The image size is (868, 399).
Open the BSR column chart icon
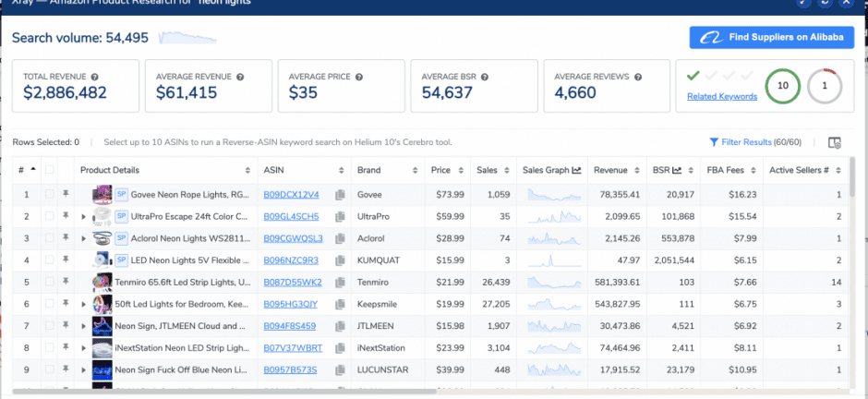677,171
